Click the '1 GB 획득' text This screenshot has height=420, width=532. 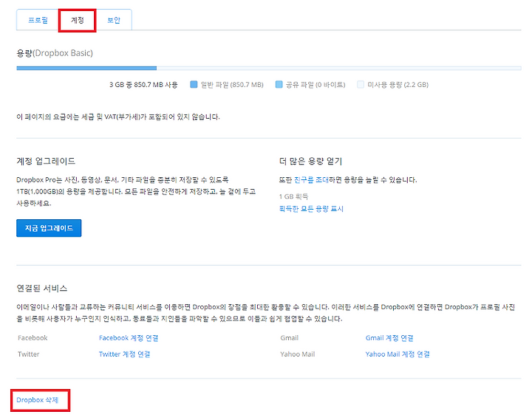[293, 196]
